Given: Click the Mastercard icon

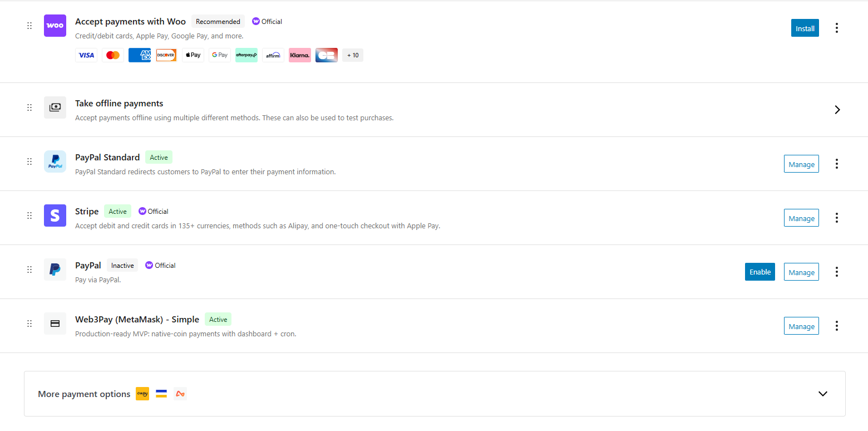Looking at the screenshot, I should [x=113, y=55].
